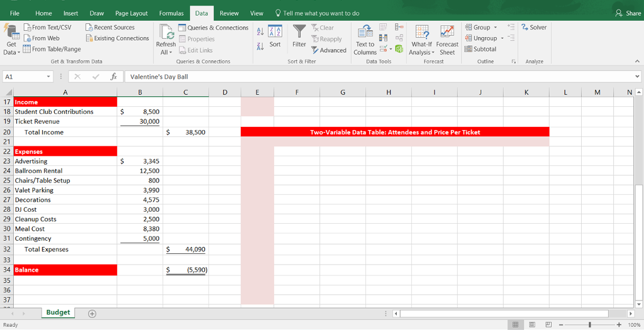This screenshot has height=330, width=644.
Task: Insert a Subtotal
Action: coord(480,49)
